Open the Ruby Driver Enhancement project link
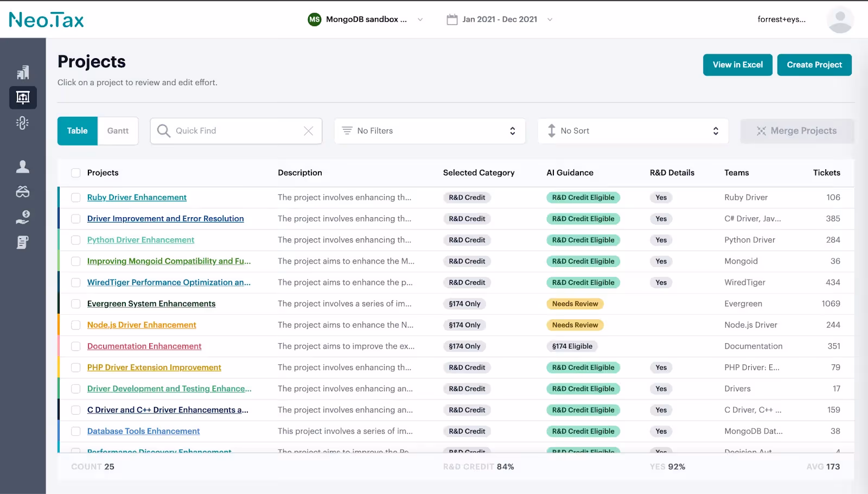This screenshot has width=868, height=494. (x=137, y=198)
